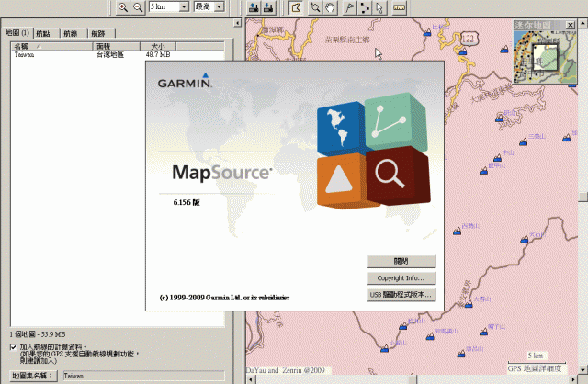This screenshot has height=384, width=588.
Task: Click the 西勢山 mountain marker icon
Action: click(x=458, y=232)
